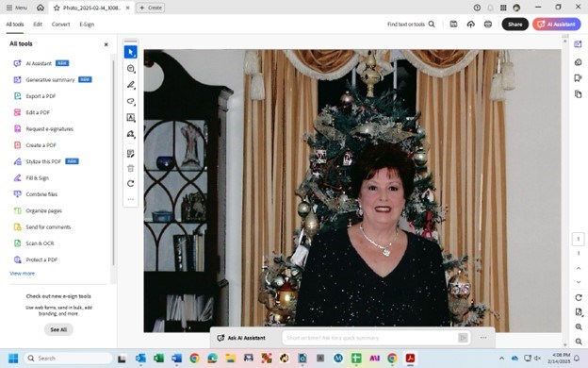Click See All e-sign tools button

coord(58,329)
